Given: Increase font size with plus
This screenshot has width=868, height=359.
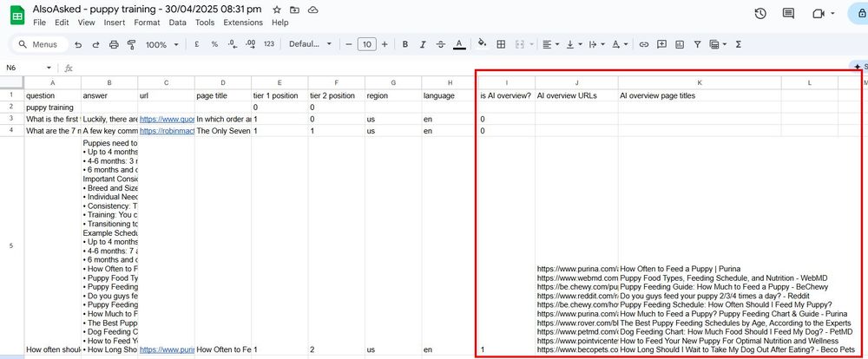Looking at the screenshot, I should [385, 44].
